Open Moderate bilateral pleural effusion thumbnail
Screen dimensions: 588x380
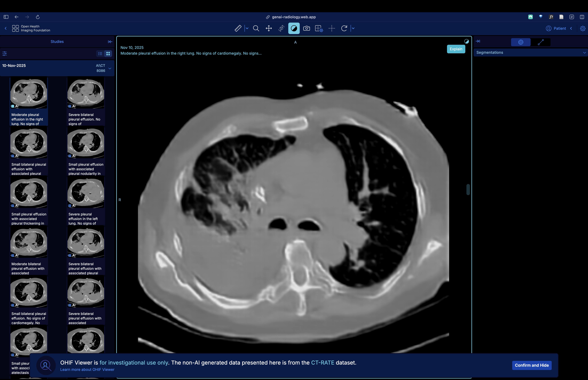[x=29, y=242]
